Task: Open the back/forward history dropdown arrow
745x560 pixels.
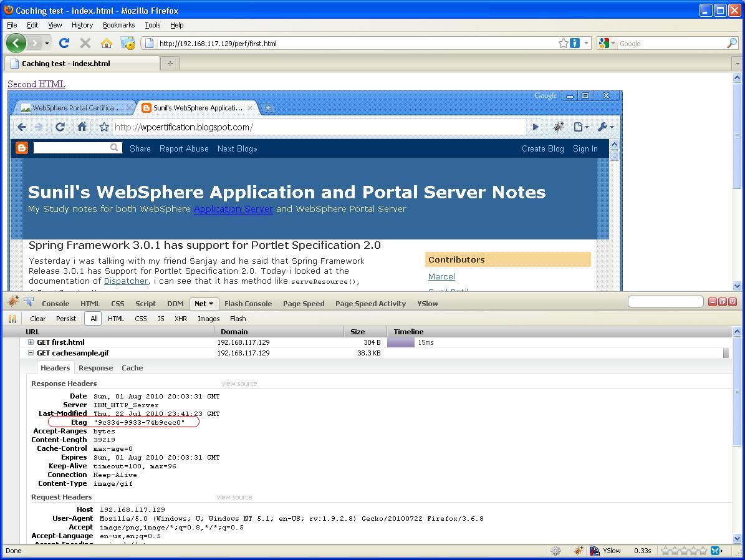Action: point(47,43)
